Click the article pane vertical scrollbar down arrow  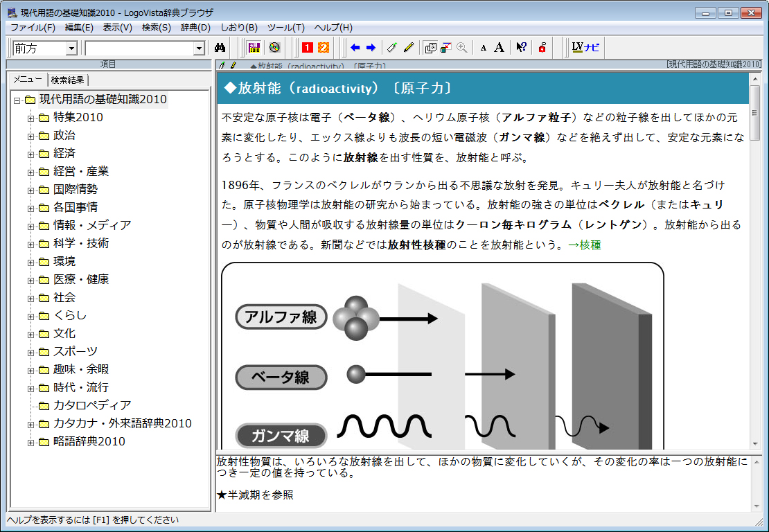755,443
